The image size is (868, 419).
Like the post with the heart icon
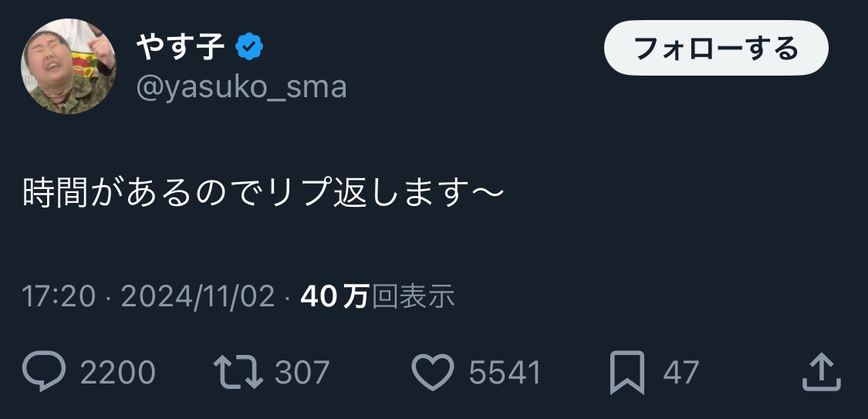coord(433,372)
